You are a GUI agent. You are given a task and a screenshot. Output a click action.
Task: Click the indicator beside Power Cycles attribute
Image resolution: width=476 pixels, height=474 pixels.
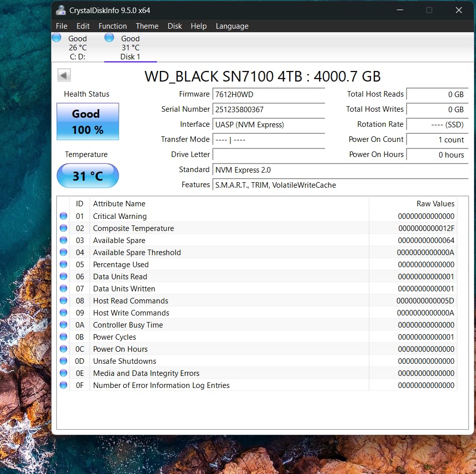(63, 337)
